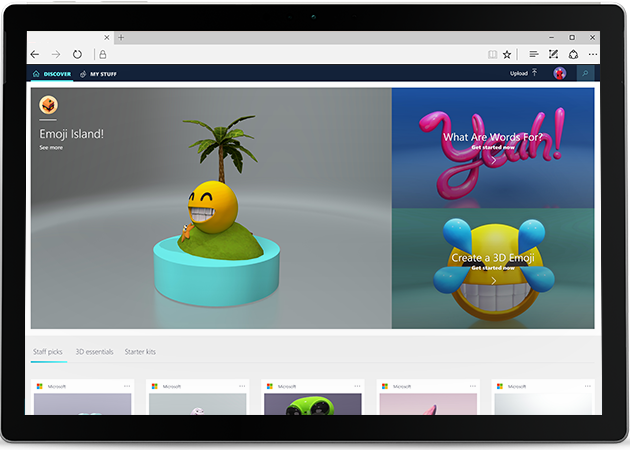
Task: Click See more under Emoji Island
Action: click(x=51, y=147)
